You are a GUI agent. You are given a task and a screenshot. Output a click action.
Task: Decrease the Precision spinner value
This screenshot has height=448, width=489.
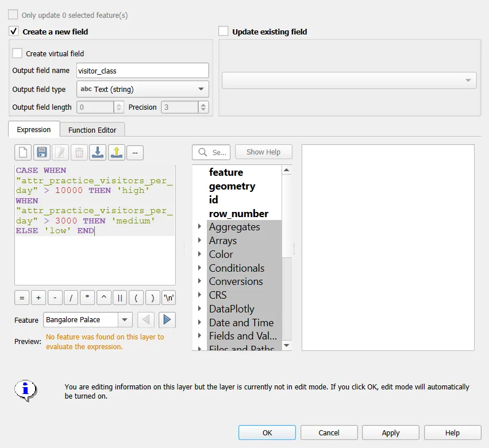[x=203, y=110]
